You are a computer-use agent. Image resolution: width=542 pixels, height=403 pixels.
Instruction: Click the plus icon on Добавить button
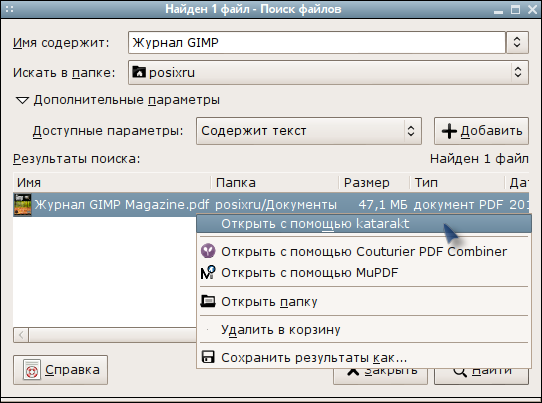449,131
